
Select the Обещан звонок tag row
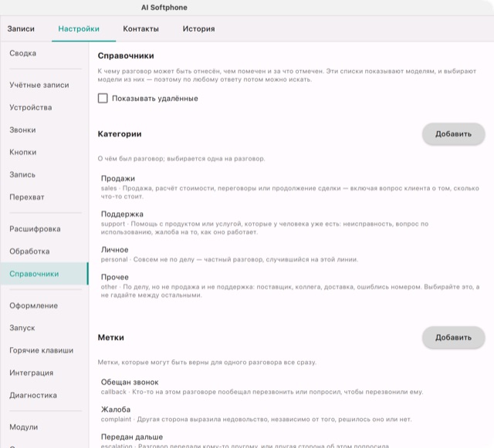[291, 386]
